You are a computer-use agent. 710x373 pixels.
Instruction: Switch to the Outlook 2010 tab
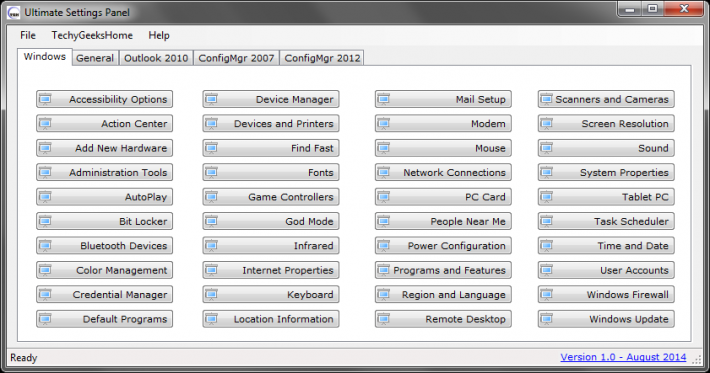pyautogui.click(x=156, y=58)
